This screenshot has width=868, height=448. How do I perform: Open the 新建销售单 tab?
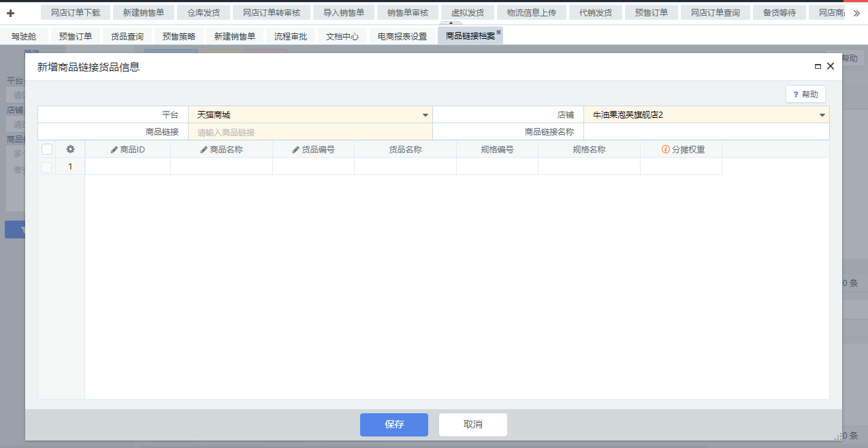click(235, 37)
